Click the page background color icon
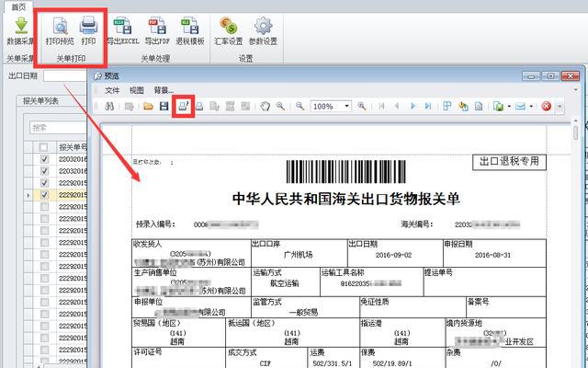Screen dimensions: 588x368 tap(463, 107)
